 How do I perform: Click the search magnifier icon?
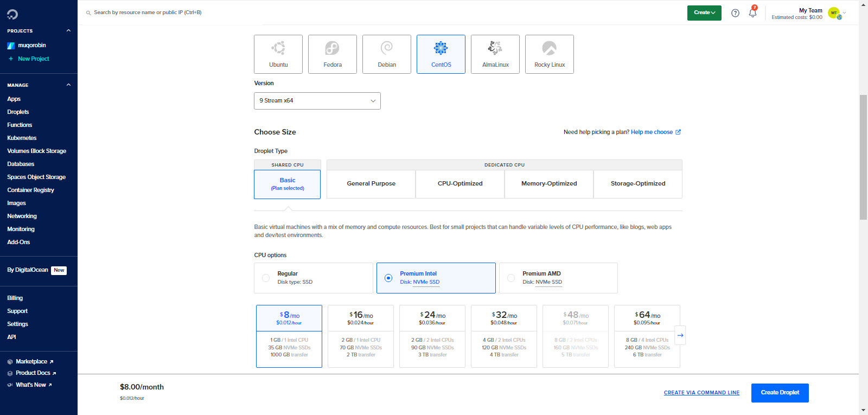click(x=88, y=12)
